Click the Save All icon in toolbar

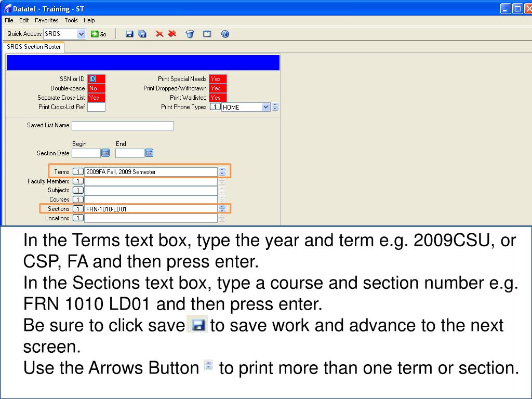coord(142,34)
